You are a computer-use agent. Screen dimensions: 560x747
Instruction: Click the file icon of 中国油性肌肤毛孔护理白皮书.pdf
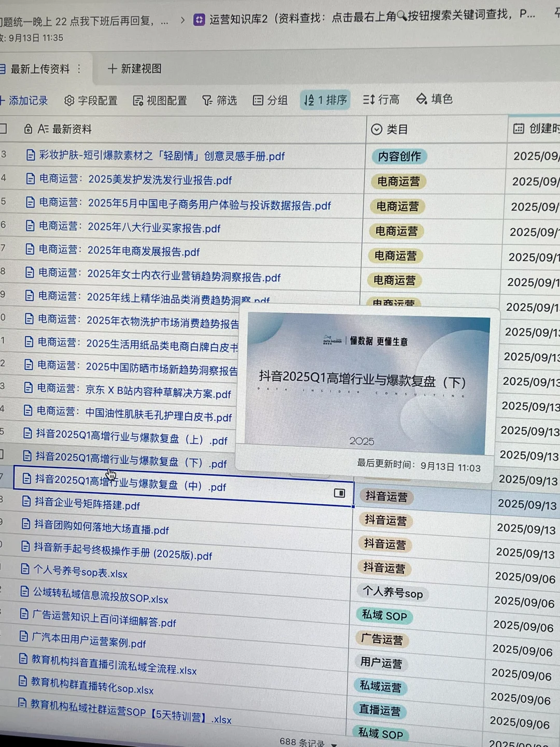tap(28, 410)
